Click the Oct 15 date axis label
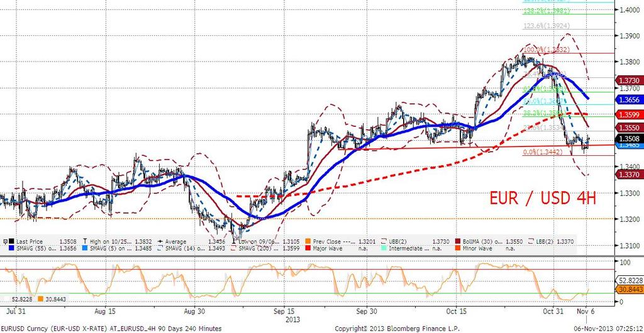 coord(457,310)
